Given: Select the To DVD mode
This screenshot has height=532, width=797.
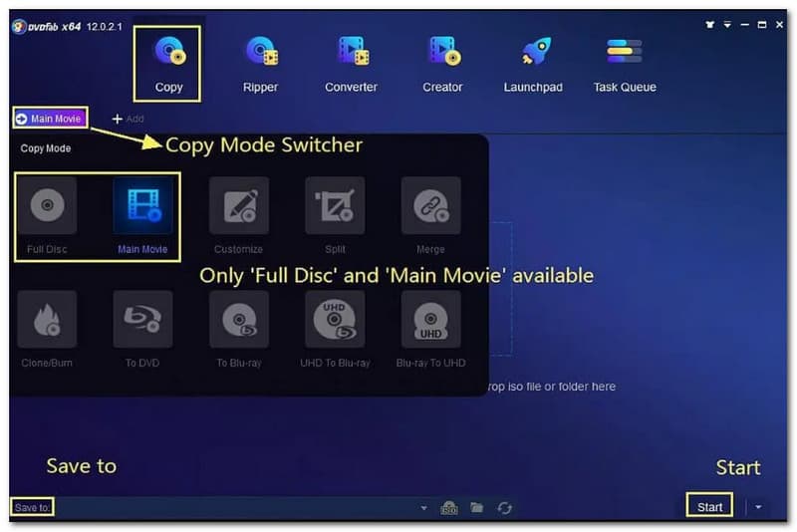Looking at the screenshot, I should pyautogui.click(x=142, y=329).
